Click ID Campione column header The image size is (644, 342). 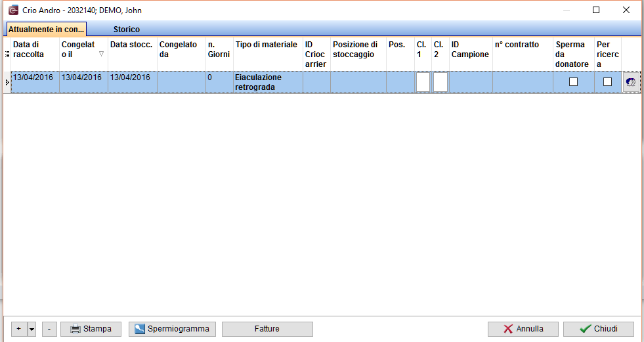tap(471, 54)
